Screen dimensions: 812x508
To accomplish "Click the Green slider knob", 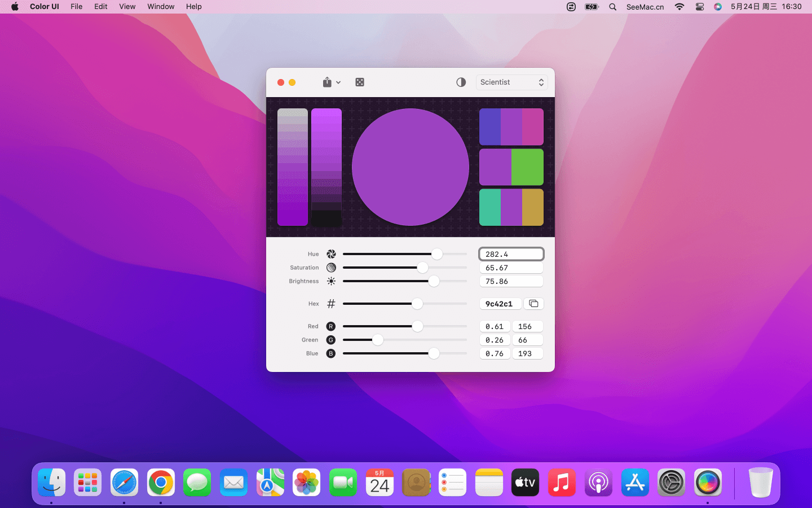I will (x=378, y=340).
